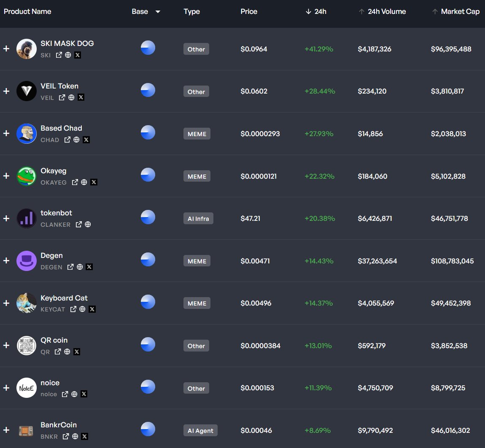Click market cap $108,783,045
This screenshot has height=448, width=485.
452,261
